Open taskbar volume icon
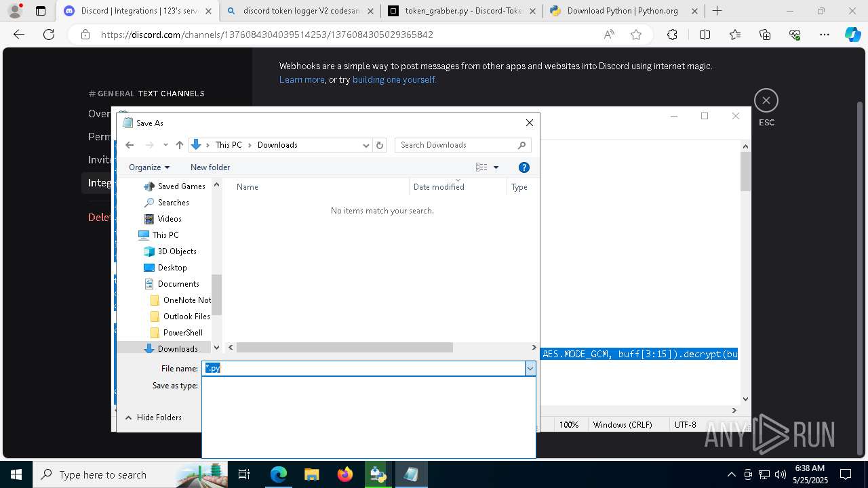This screenshot has width=868, height=488. 780,474
